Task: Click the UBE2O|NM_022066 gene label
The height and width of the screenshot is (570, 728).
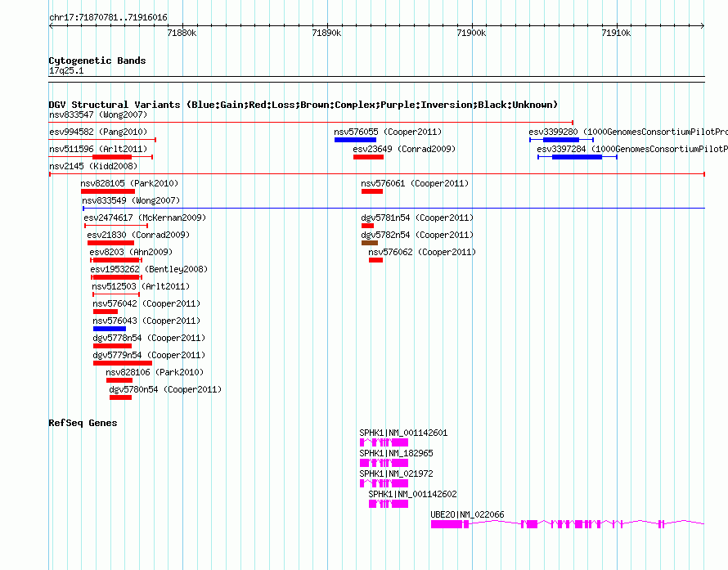Action: 467,514
